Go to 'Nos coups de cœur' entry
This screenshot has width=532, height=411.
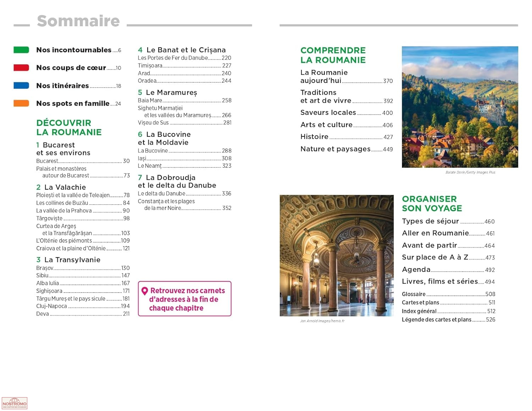79,68
